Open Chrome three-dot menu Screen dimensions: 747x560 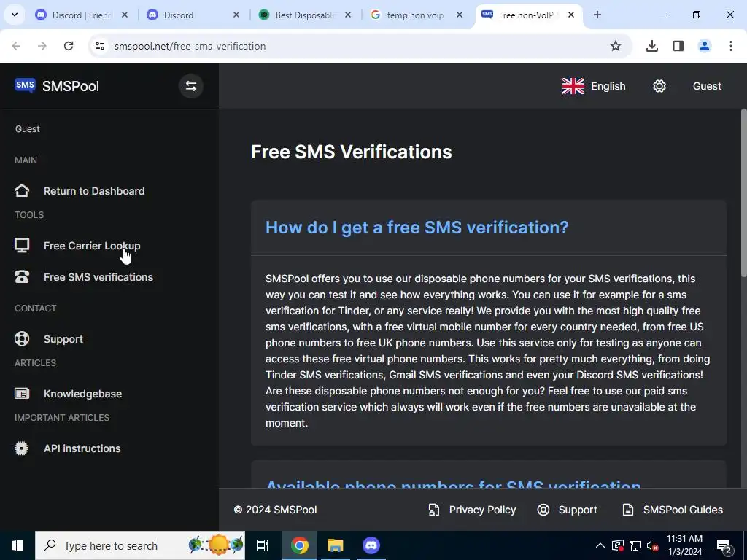coord(731,46)
